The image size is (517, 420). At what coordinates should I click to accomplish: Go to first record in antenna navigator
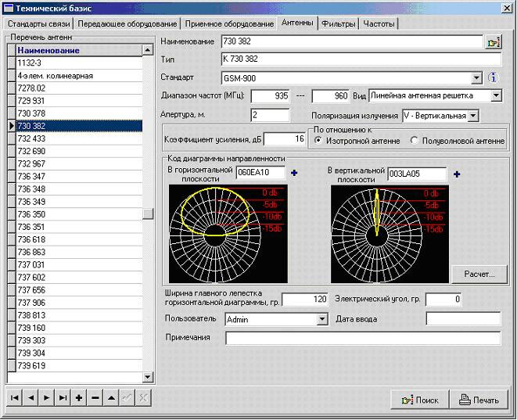point(15,398)
